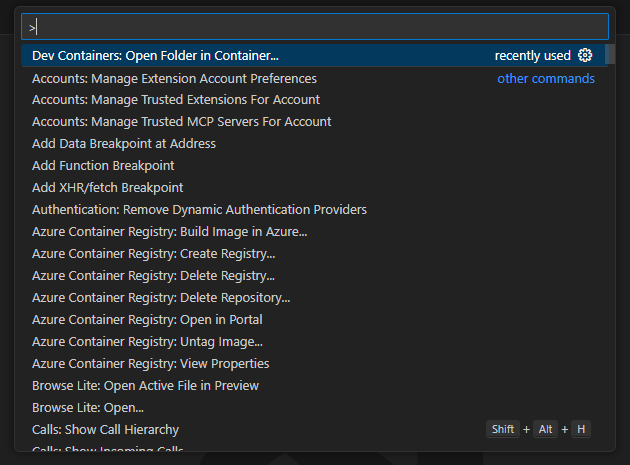Select Accounts: Manage Trusted Extensions For Account
Image resolution: width=630 pixels, height=465 pixels.
tap(313, 100)
